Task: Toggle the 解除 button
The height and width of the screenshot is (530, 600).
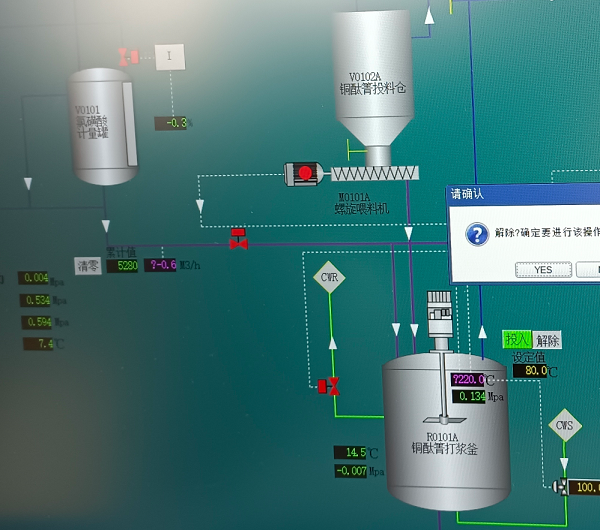Action: (x=547, y=340)
